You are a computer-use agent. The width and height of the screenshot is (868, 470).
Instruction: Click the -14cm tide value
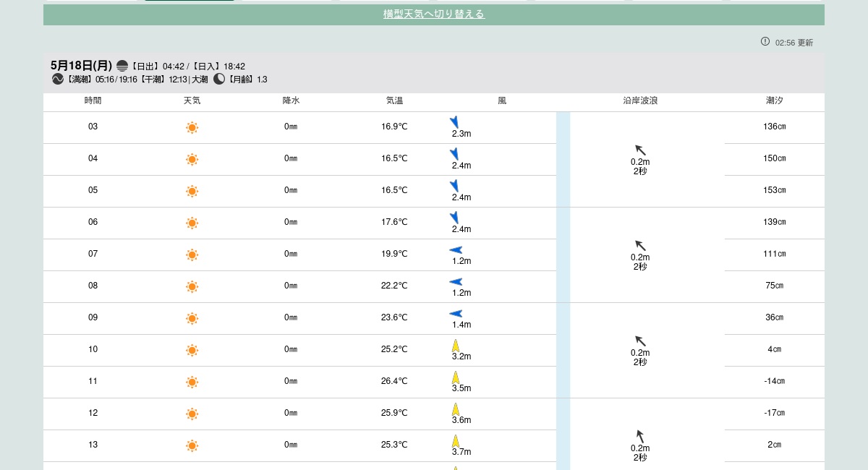click(774, 382)
